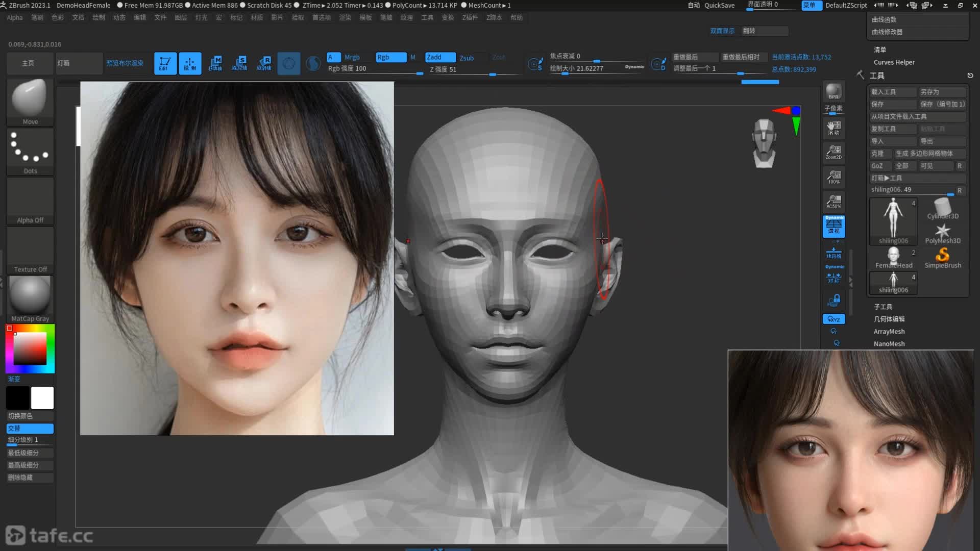Open the Alpha Off slot
The width and height of the screenshot is (980, 551).
point(30,201)
